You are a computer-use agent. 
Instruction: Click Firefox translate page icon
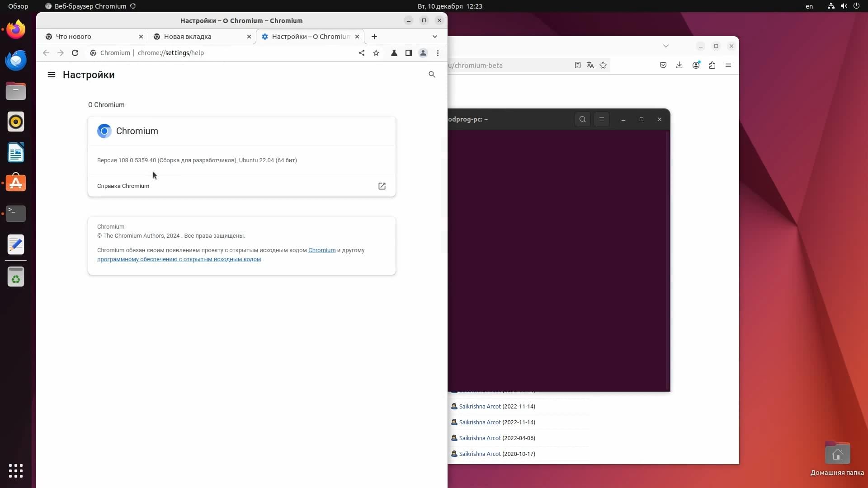(x=590, y=65)
